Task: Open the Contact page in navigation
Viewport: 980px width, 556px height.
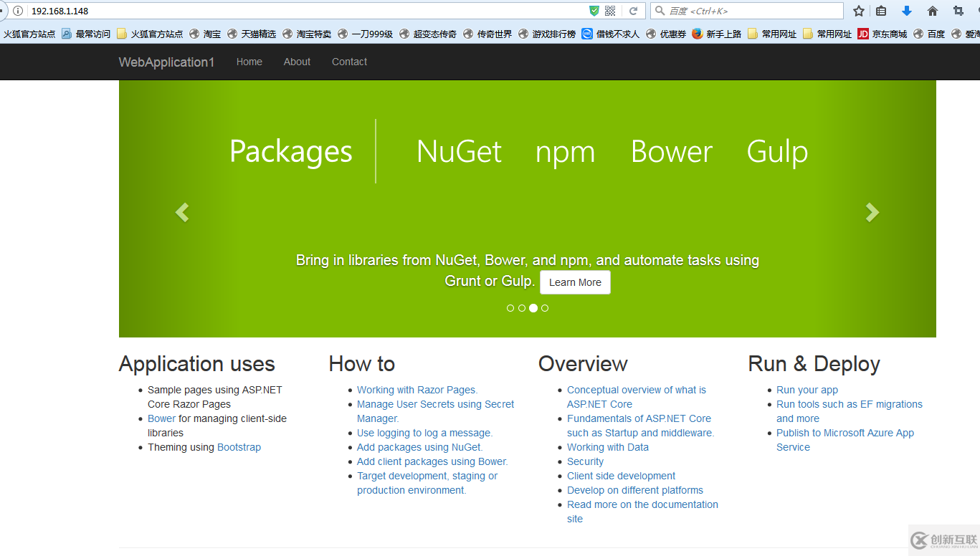Action: pyautogui.click(x=349, y=62)
